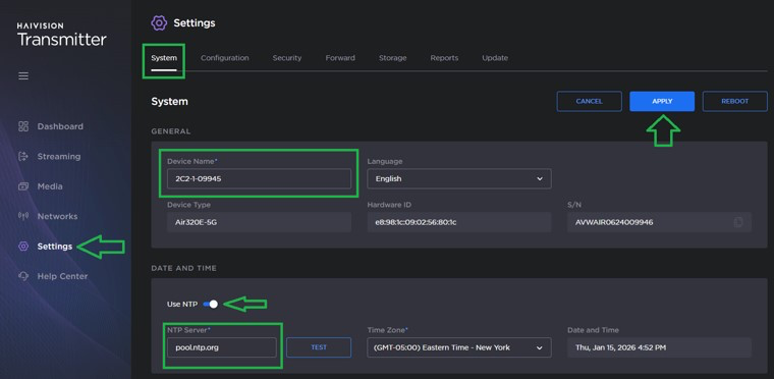Click the Apply button
Image resolution: width=774 pixels, height=380 pixels.
[662, 101]
